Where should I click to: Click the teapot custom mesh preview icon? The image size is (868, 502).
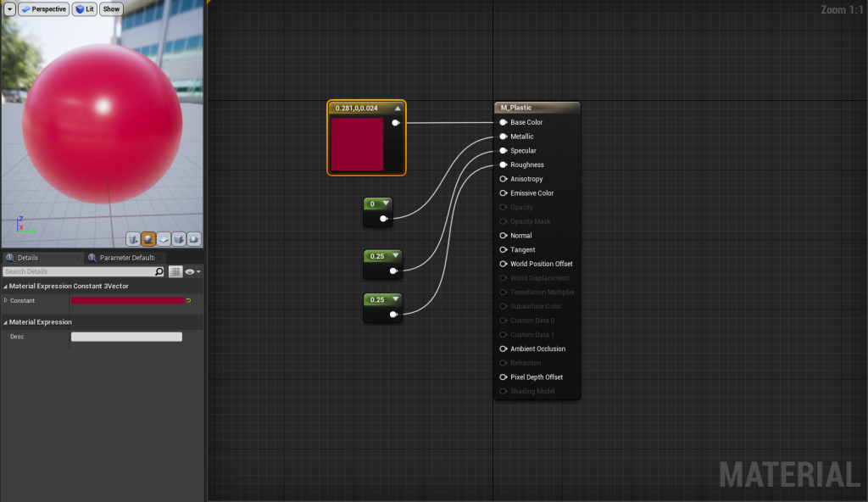click(x=194, y=239)
